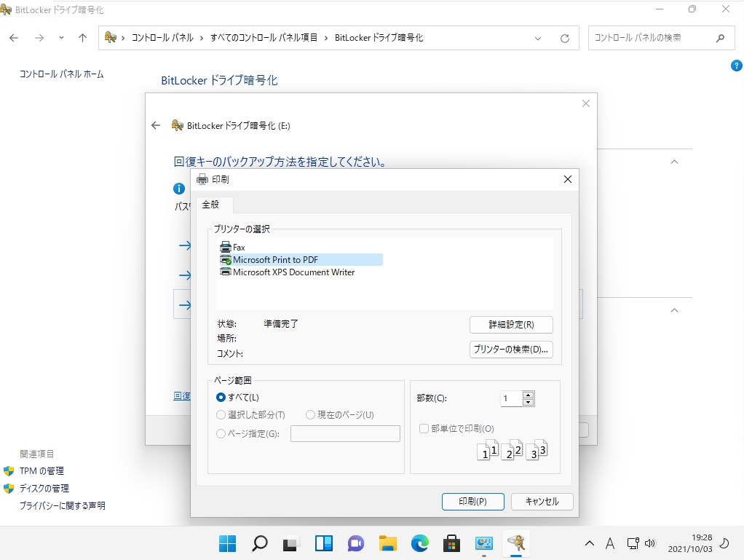
Task: Select the 現在のページ(U) radio option
Action: [x=310, y=415]
